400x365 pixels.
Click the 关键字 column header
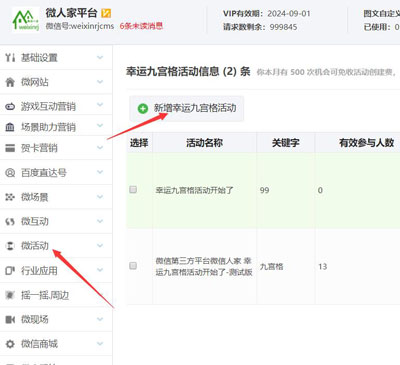(286, 143)
